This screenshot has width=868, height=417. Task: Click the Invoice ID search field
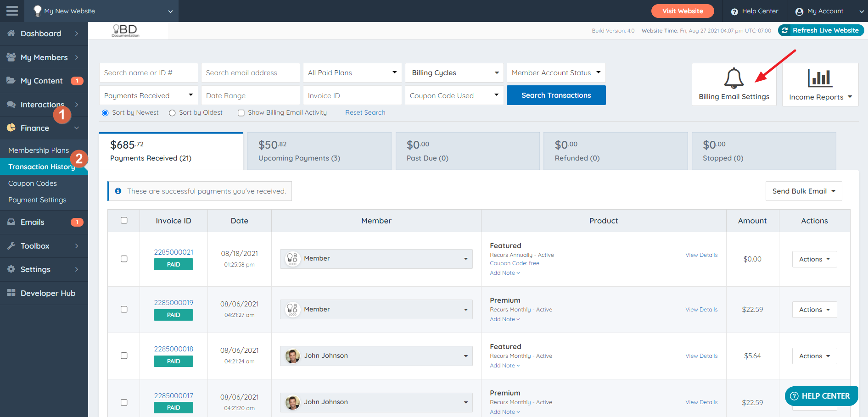(352, 95)
